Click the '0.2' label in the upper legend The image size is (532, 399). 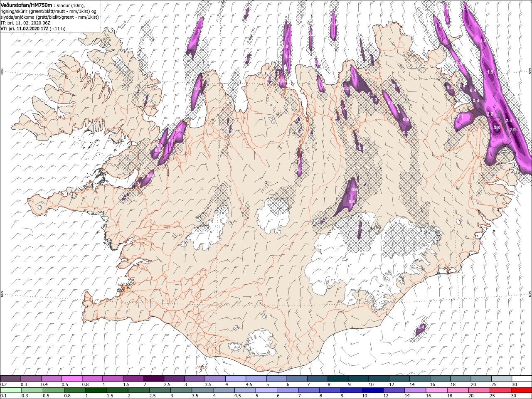tap(3, 384)
